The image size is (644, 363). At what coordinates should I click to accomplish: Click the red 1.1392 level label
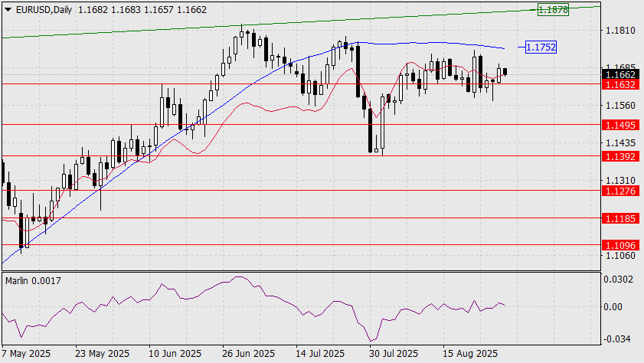point(620,156)
